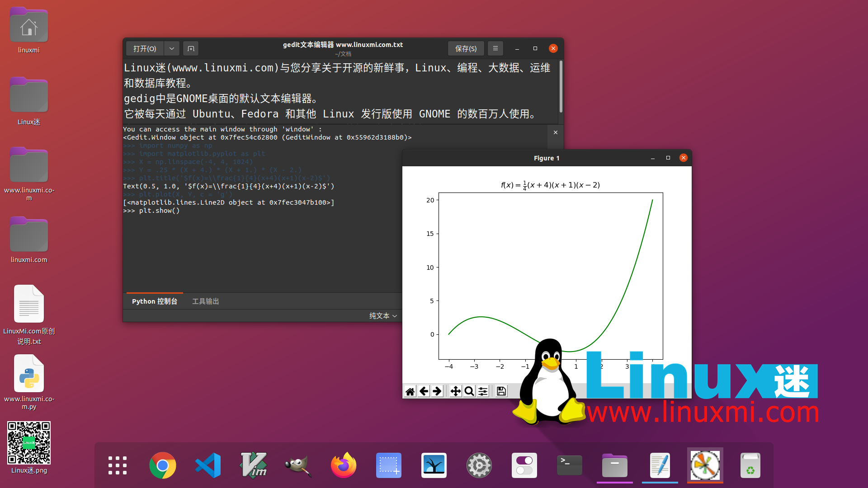
Task: Close the bottom console panel
Action: (556, 132)
